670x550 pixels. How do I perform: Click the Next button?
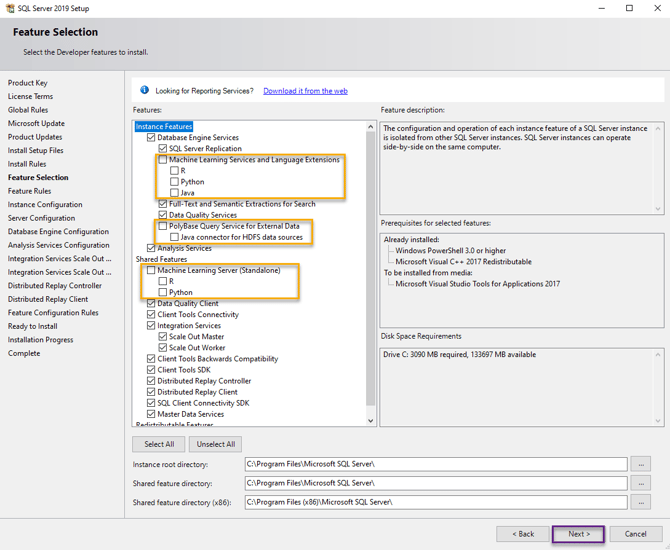[579, 534]
